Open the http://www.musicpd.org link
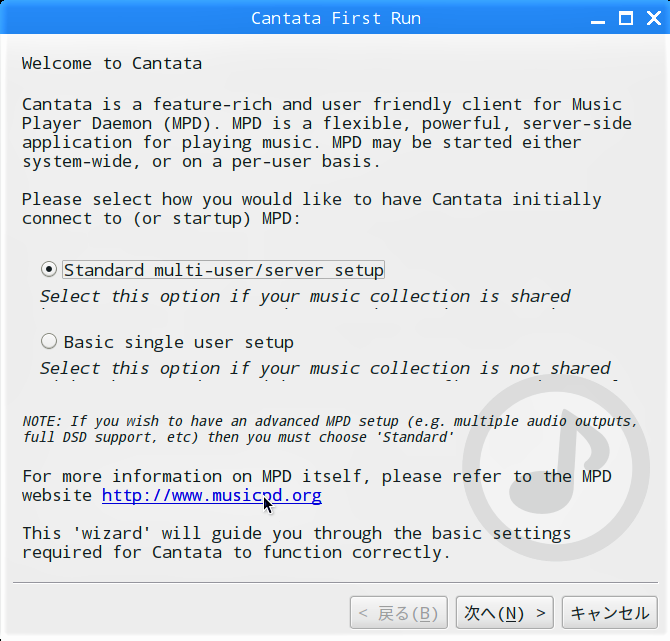Viewport: 670px width, 641px height. pos(212,496)
